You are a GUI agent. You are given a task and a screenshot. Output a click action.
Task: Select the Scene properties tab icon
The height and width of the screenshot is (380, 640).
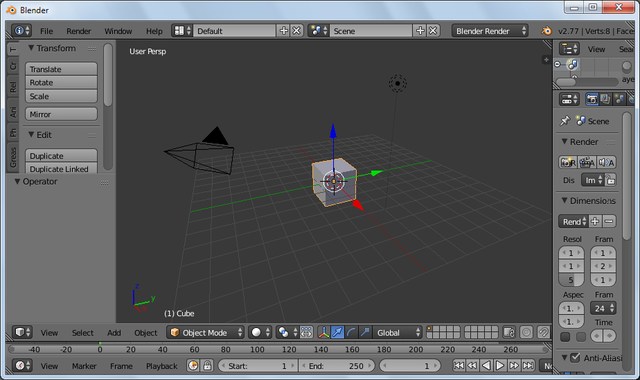point(619,99)
